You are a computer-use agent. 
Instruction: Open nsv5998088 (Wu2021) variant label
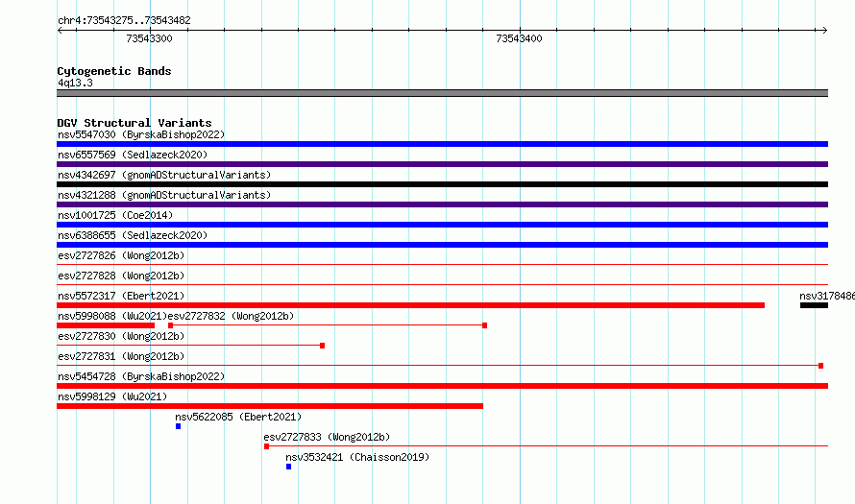pyautogui.click(x=112, y=316)
